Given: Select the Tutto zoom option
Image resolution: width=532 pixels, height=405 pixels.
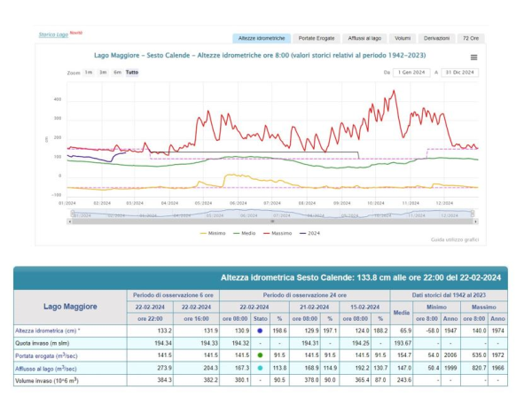Looking at the screenshot, I should point(132,72).
